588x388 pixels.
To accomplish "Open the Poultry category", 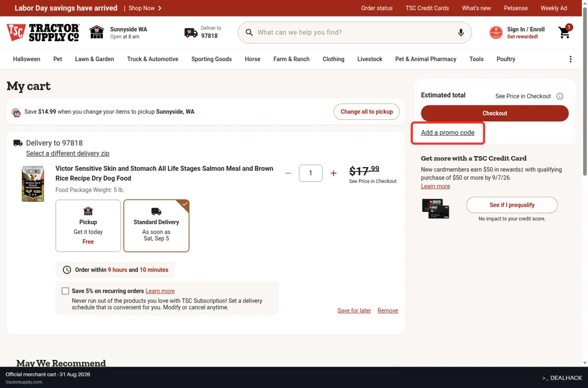I will [x=506, y=59].
